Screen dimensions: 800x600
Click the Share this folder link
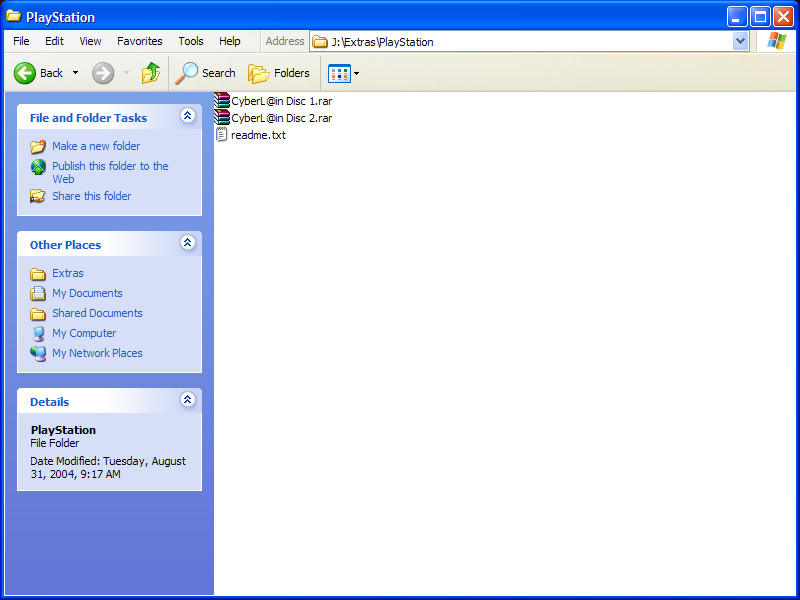(x=91, y=196)
